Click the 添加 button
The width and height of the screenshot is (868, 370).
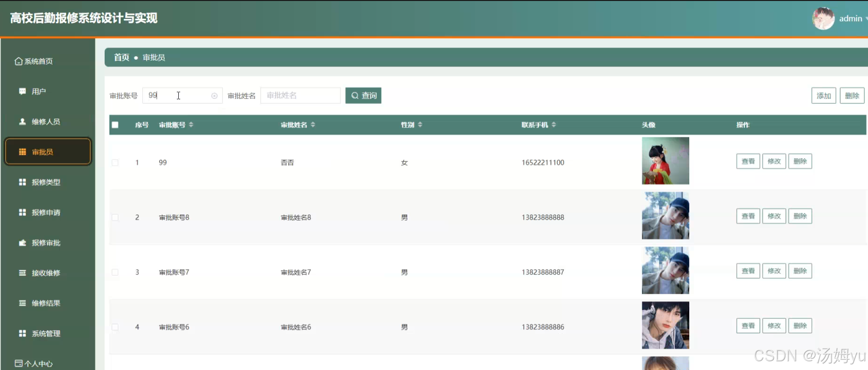(x=823, y=96)
